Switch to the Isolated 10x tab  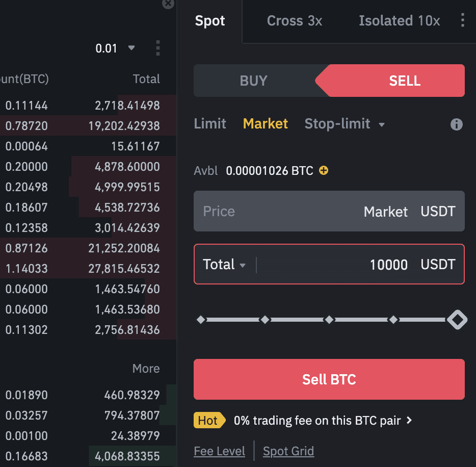[399, 21]
